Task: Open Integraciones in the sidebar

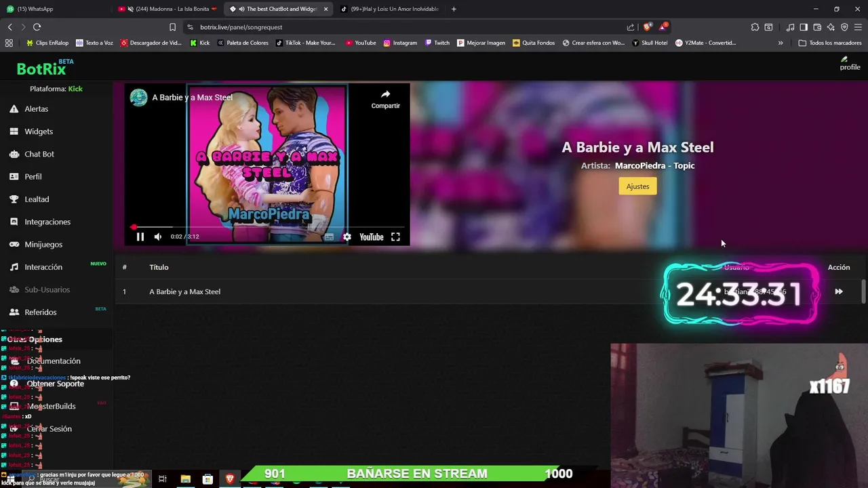Action: (47, 222)
